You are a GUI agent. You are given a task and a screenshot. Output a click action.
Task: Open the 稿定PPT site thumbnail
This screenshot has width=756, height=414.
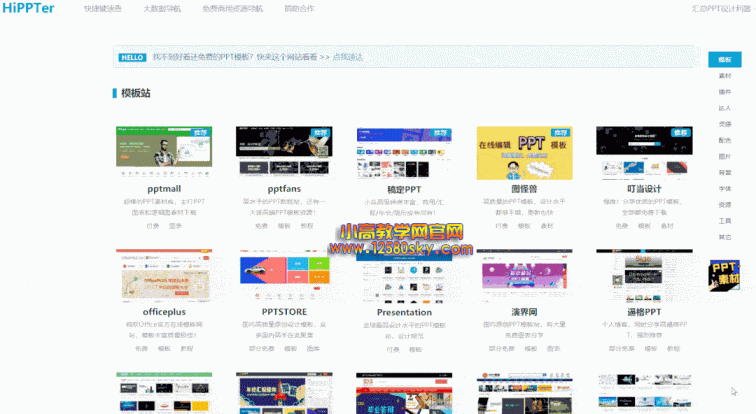[x=404, y=153]
